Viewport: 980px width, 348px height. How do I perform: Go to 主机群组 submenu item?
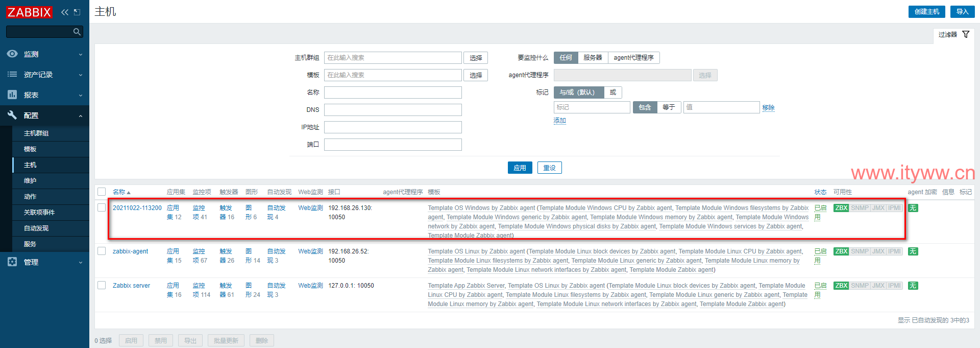coord(51,133)
